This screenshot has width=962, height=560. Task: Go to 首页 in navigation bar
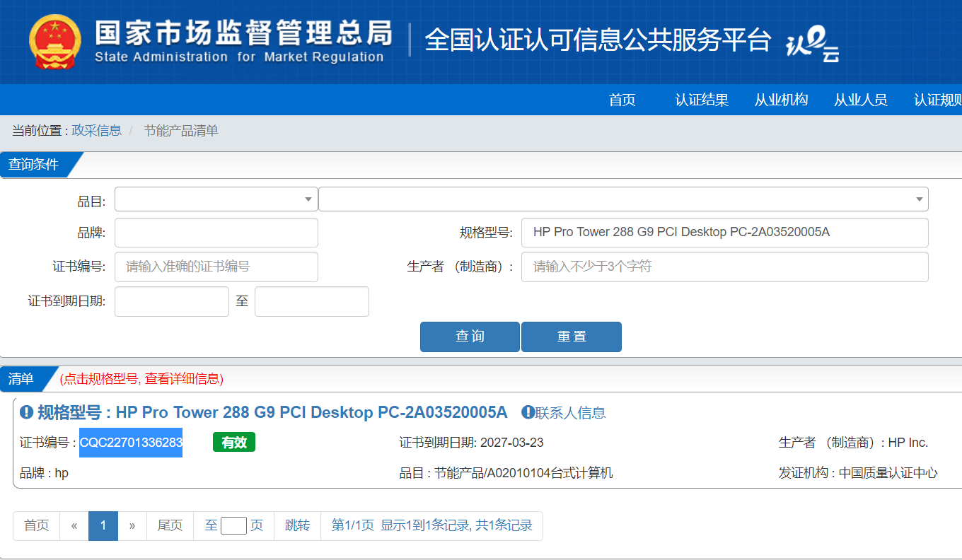tap(622, 100)
